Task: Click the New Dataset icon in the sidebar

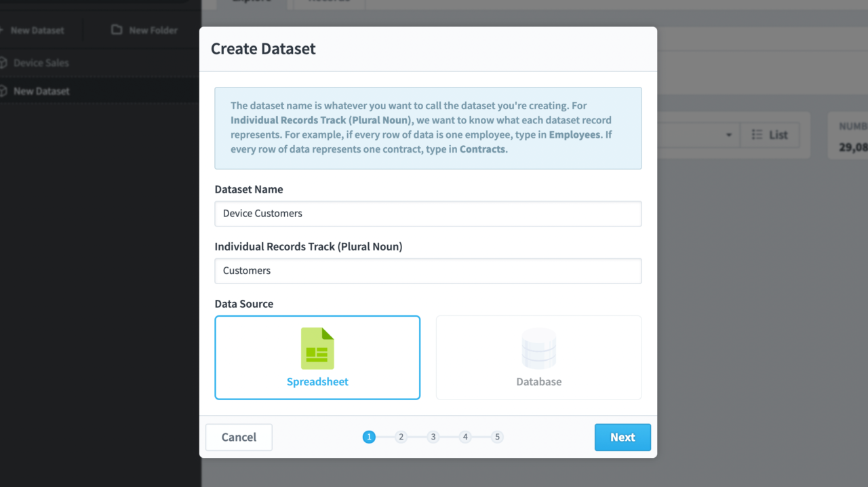Action: (x=3, y=30)
